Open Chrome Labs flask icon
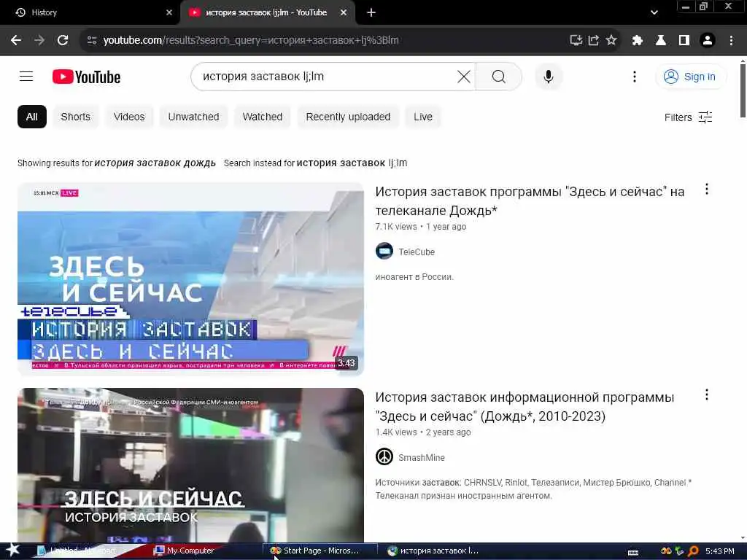 coord(661,40)
